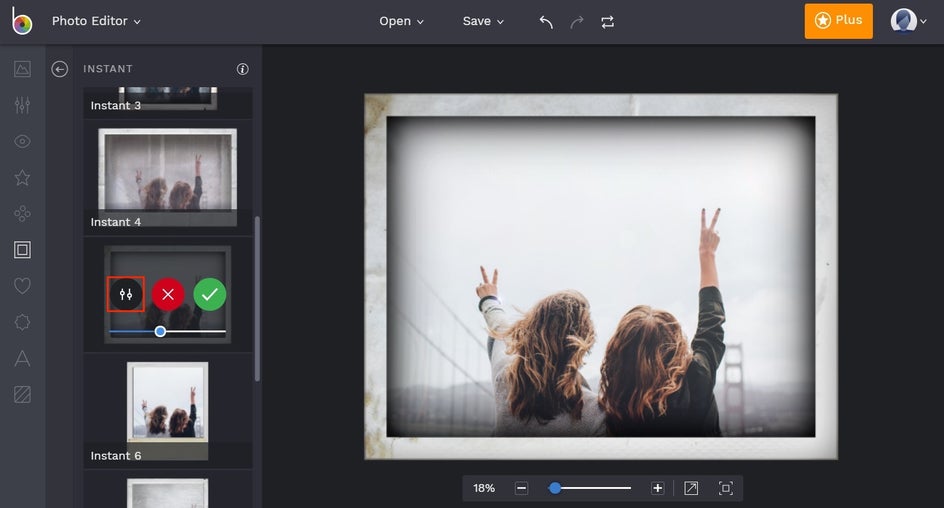Cancel the frame with red X
The width and height of the screenshot is (944, 508).
click(168, 294)
